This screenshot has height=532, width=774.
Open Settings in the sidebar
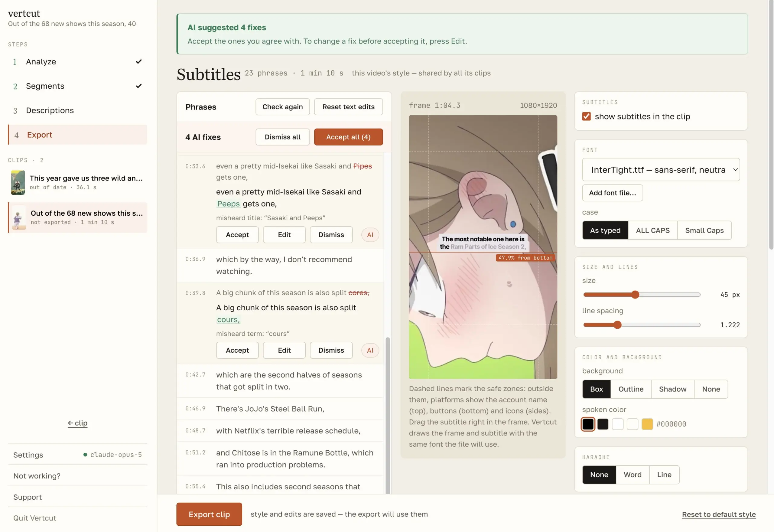click(77, 455)
